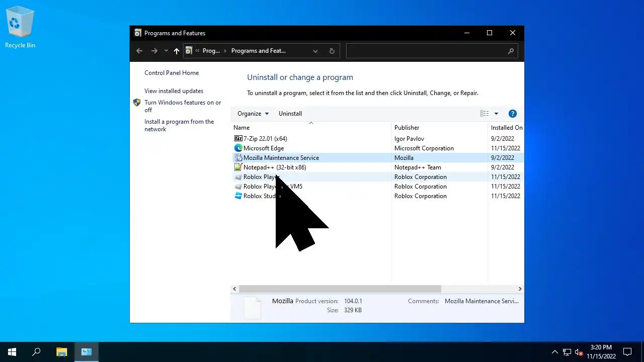Viewport: 644px width, 362px height.
Task: Click publisher Microsoft Corporation
Action: tap(424, 148)
